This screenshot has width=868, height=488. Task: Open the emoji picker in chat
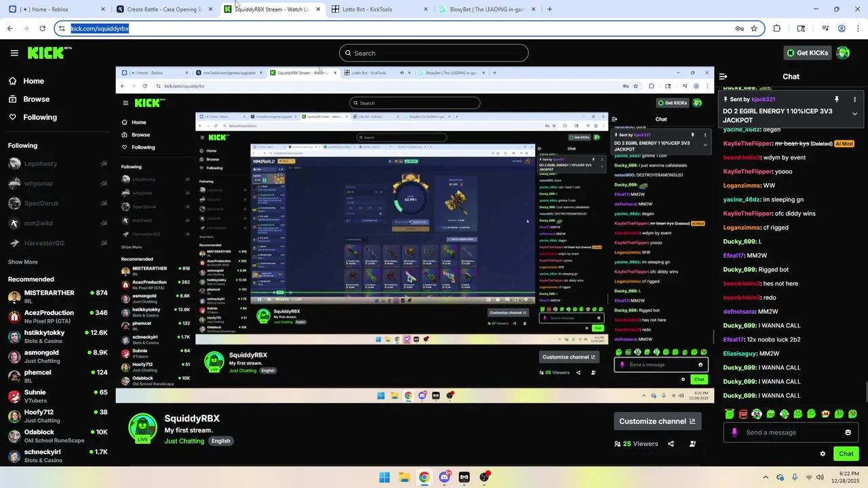pyautogui.click(x=848, y=432)
